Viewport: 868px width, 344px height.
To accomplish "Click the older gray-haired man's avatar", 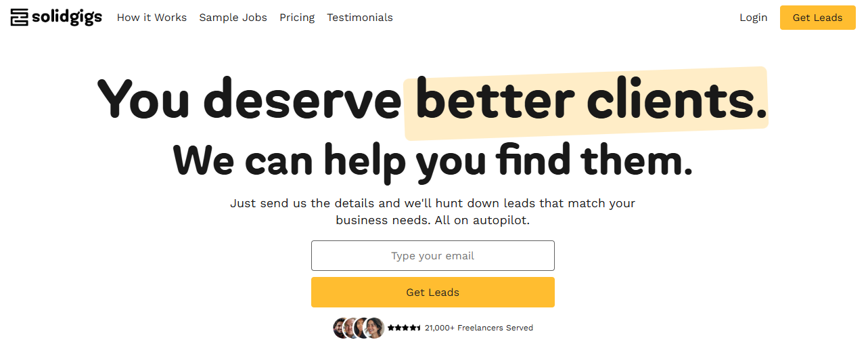I will (351, 328).
